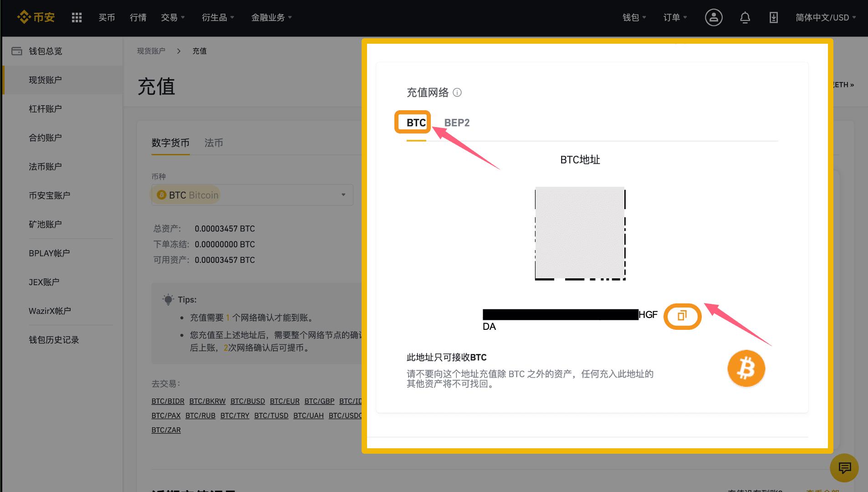
Task: Copy the BTC deposit address
Action: coord(682,316)
